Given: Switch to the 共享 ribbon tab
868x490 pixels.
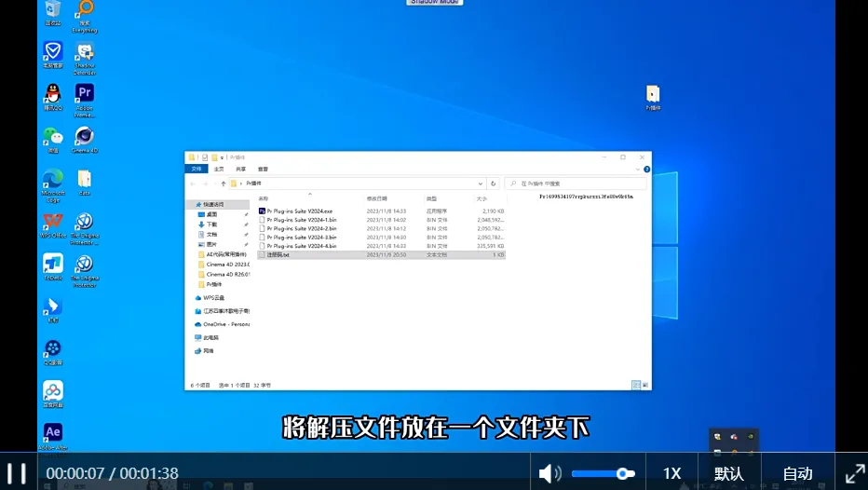Looking at the screenshot, I should tap(241, 169).
